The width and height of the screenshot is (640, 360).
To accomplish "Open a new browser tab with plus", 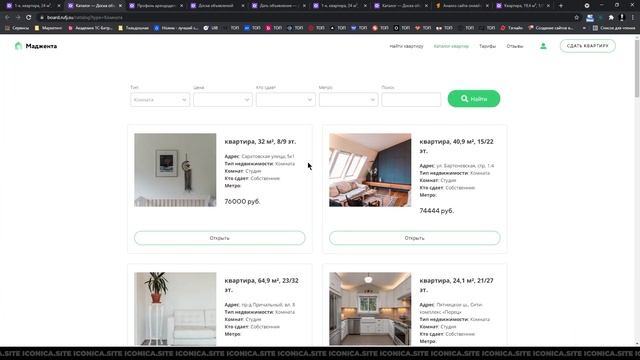I will [x=561, y=6].
